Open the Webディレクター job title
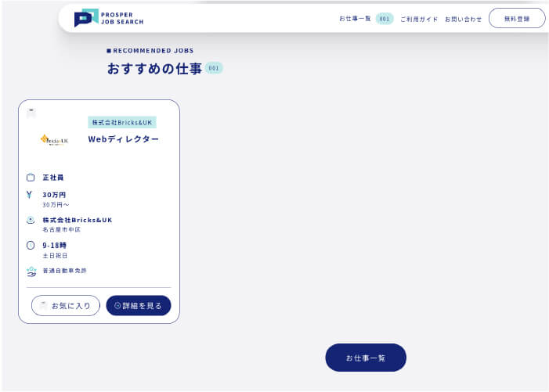This screenshot has width=549, height=392. [123, 139]
